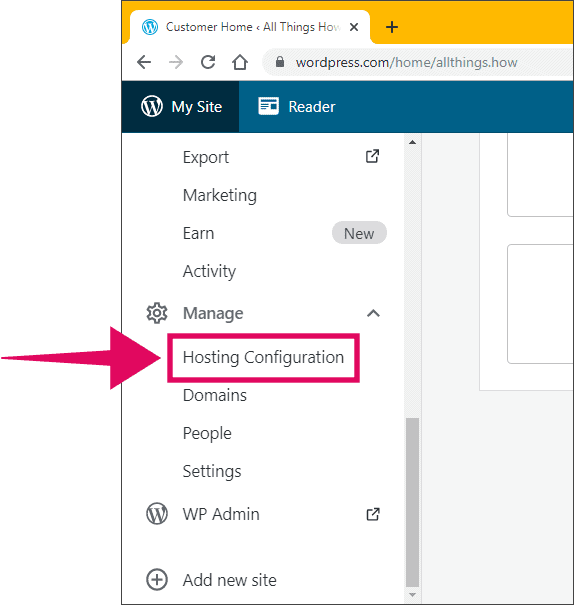Open the My Site tab
Image resolution: width=574 pixels, height=605 pixels.
pyautogui.click(x=181, y=107)
